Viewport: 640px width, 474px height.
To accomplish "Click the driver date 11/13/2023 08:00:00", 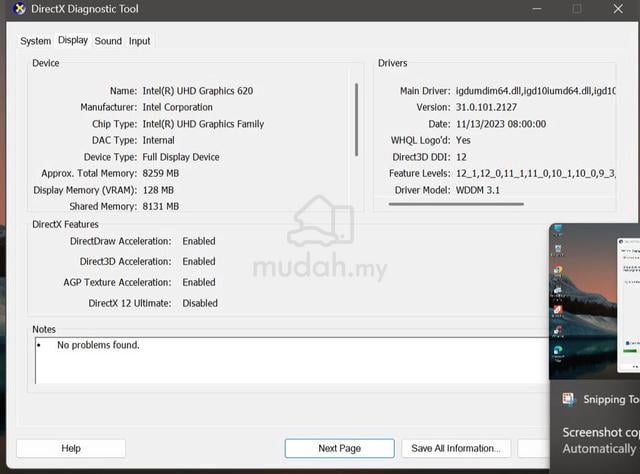I will (x=501, y=124).
